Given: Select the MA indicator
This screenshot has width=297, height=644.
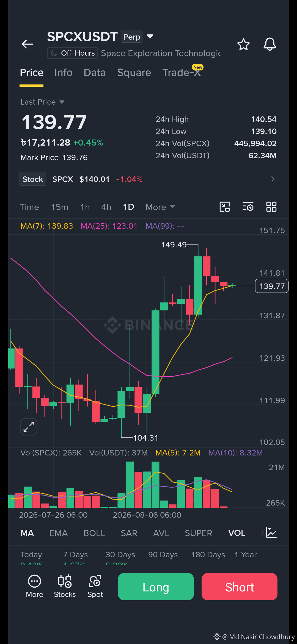Looking at the screenshot, I should [27, 533].
